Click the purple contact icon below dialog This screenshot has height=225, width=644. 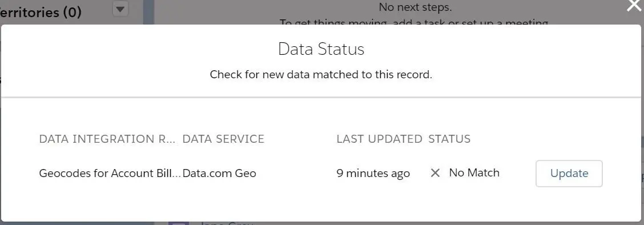(x=178, y=223)
